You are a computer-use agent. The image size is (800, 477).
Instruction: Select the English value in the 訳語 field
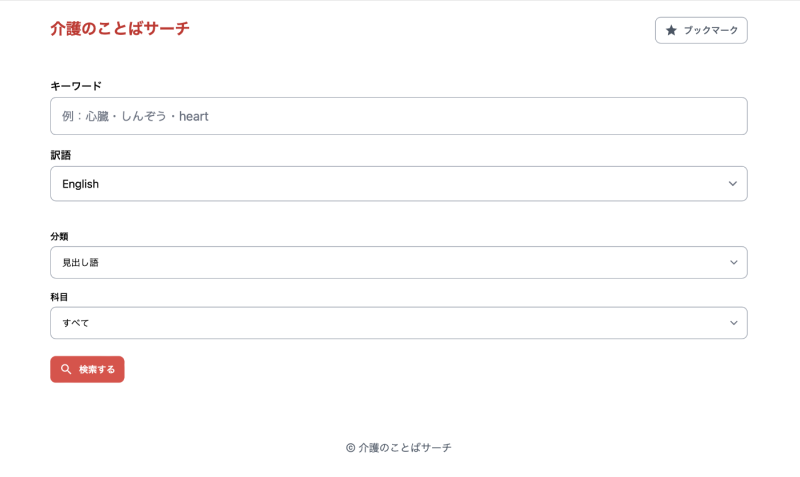81,184
